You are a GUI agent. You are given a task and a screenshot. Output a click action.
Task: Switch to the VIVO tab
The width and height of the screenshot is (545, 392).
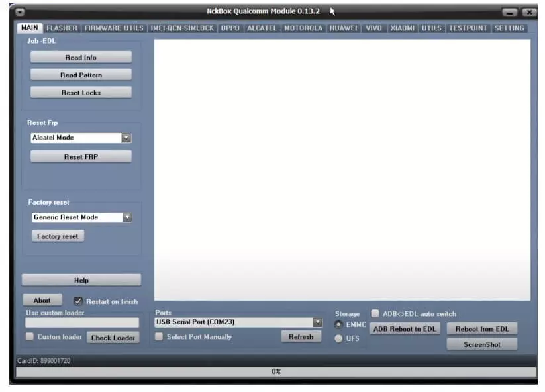pos(373,28)
